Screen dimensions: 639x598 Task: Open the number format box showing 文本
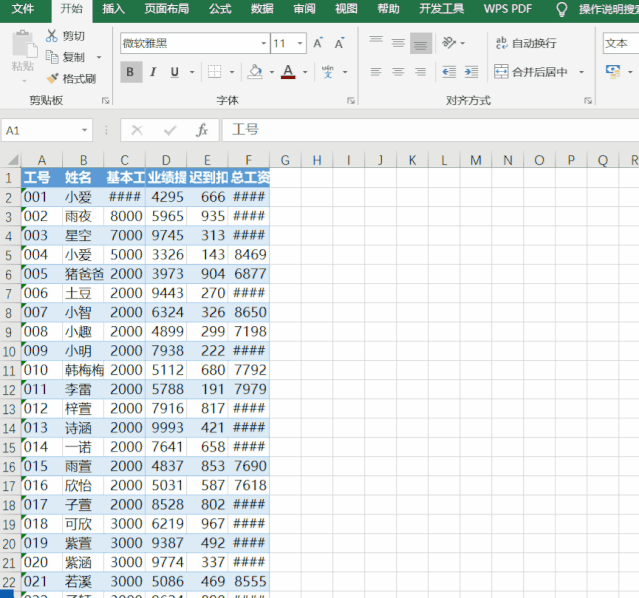point(621,43)
